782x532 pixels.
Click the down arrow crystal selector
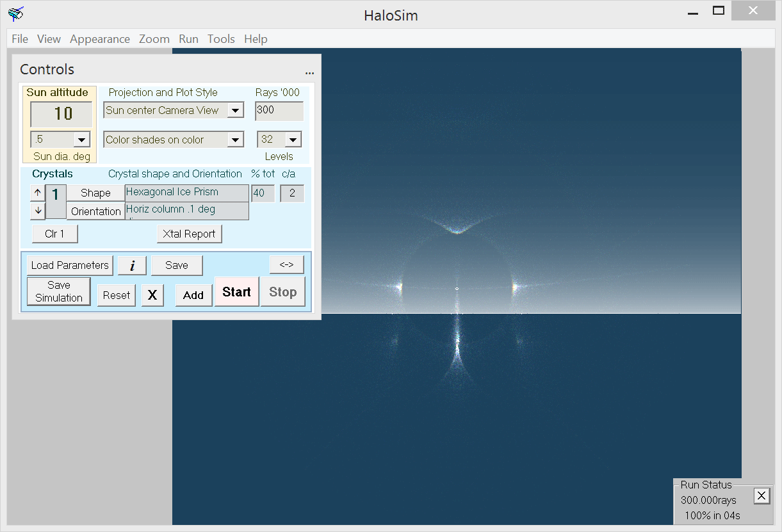click(x=38, y=211)
